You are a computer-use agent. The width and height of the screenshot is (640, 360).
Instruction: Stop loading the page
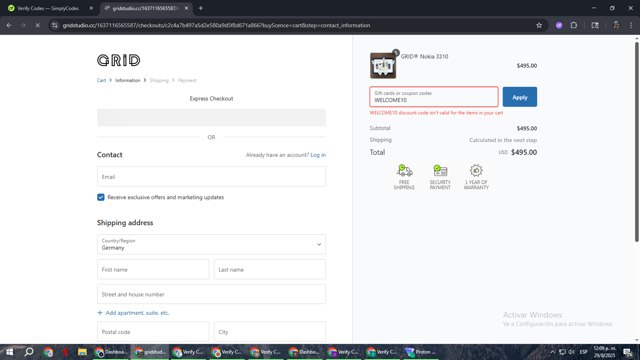(37, 25)
